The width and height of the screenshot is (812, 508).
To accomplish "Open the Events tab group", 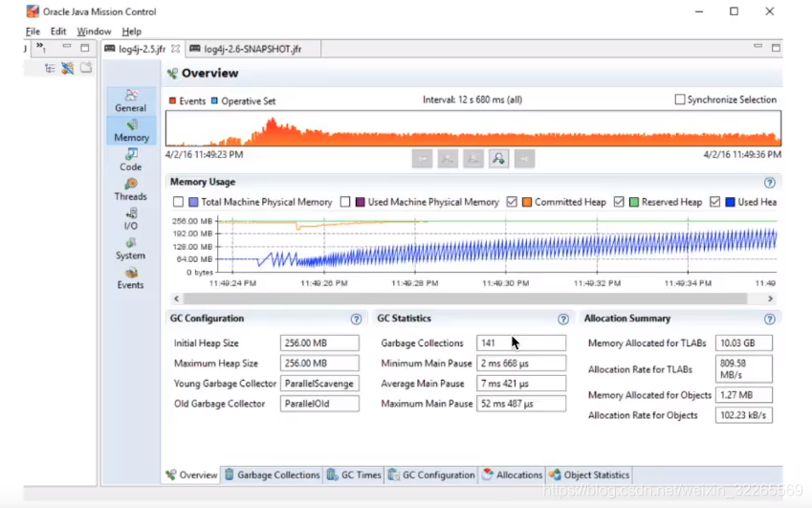I will [130, 278].
